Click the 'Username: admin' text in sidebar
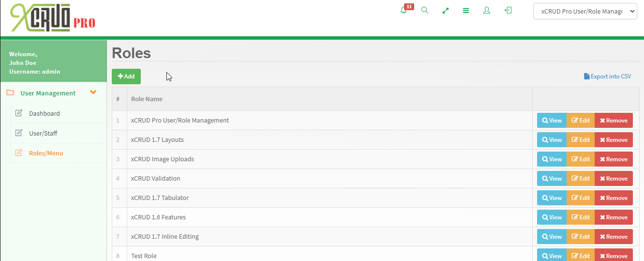The height and width of the screenshot is (261, 644). pyautogui.click(x=34, y=72)
